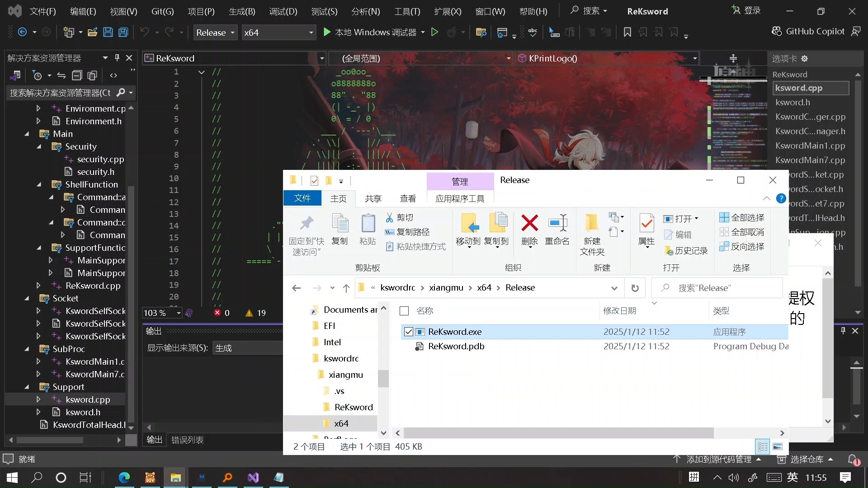Click the 登录 sign-in link in the title bar
The image size is (868, 488).
[x=747, y=10]
